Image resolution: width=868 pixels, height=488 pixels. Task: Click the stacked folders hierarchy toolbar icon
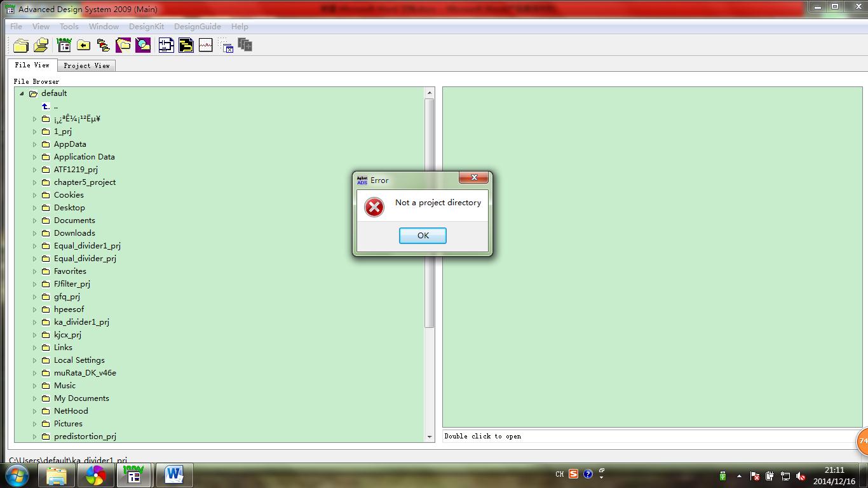[103, 45]
